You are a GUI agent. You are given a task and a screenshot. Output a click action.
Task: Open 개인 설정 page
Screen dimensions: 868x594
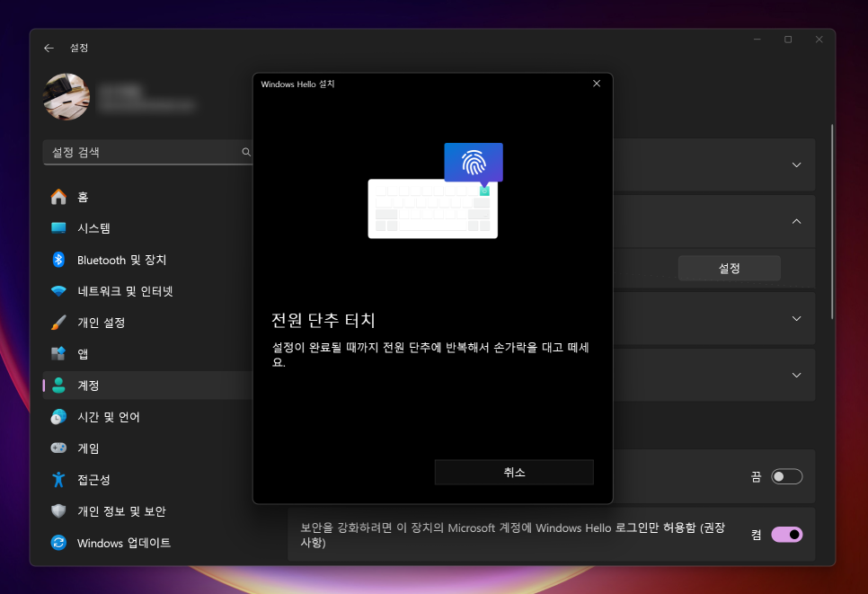click(x=147, y=323)
